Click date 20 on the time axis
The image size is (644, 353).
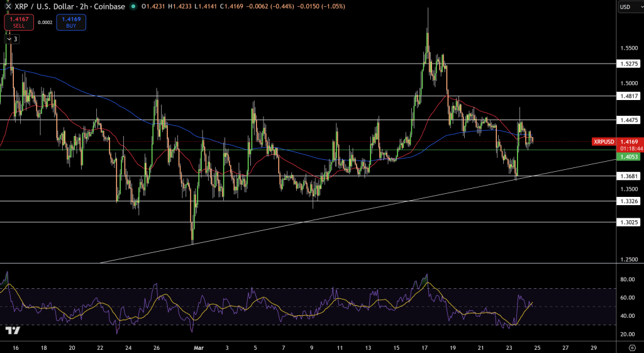pos(72,347)
